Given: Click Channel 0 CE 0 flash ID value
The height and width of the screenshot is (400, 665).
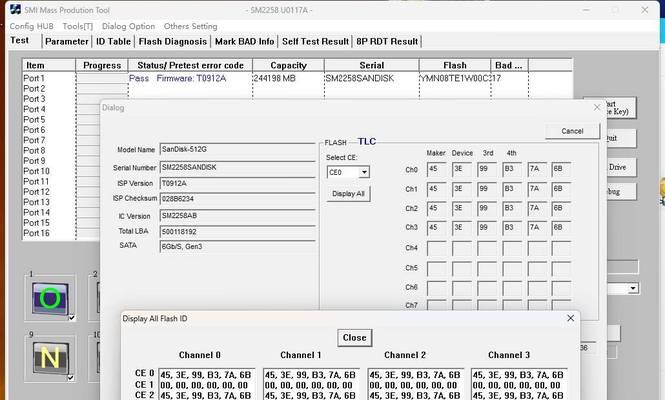Looking at the screenshot, I should point(206,375).
